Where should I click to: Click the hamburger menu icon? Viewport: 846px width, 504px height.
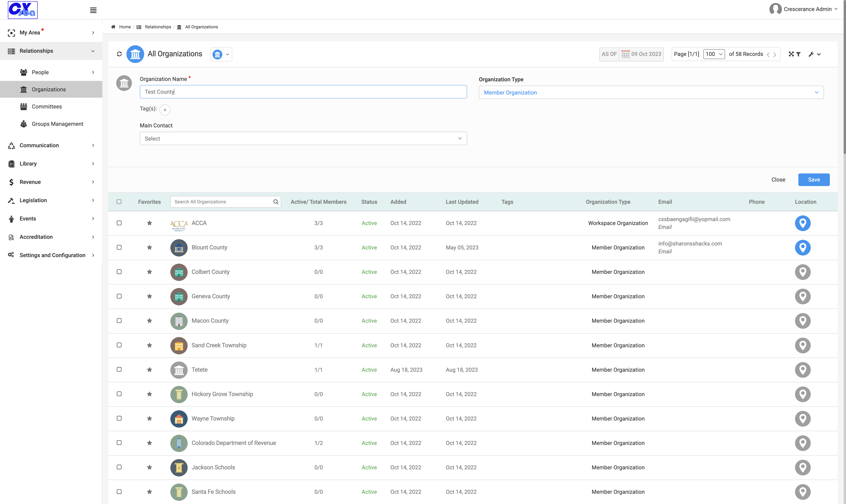pos(93,10)
